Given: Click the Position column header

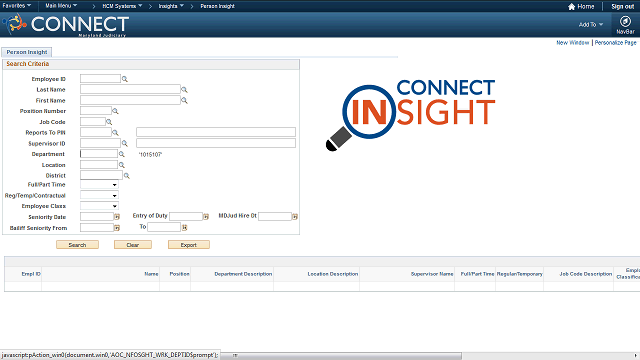Looking at the screenshot, I should tap(180, 274).
